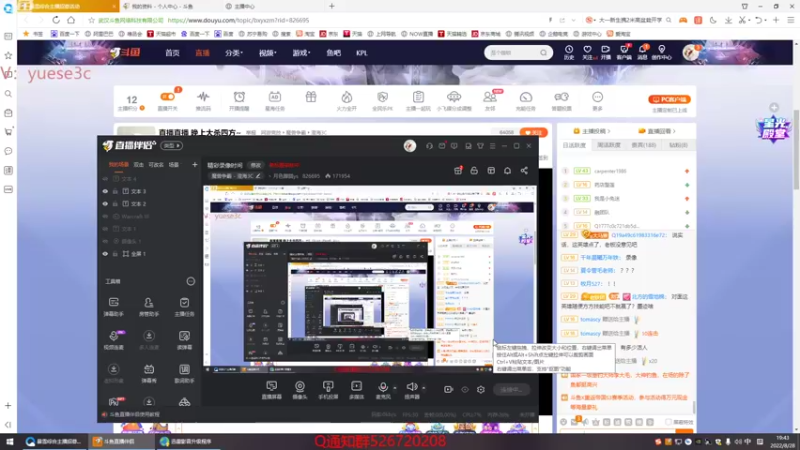This screenshot has width=800, height=450.
Task: Open 火力全开 flame icon
Action: (346, 101)
